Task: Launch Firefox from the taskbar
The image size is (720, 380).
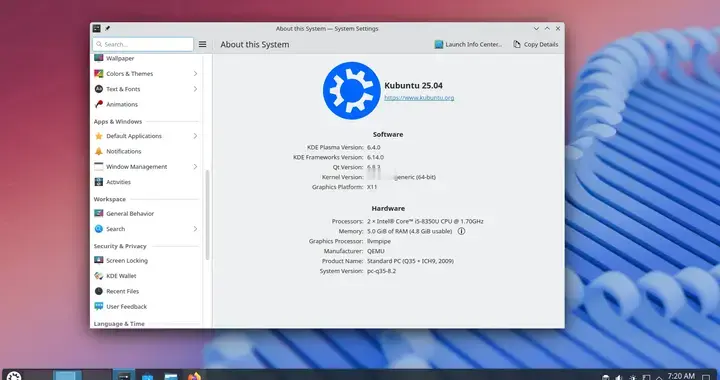Action: pyautogui.click(x=194, y=376)
